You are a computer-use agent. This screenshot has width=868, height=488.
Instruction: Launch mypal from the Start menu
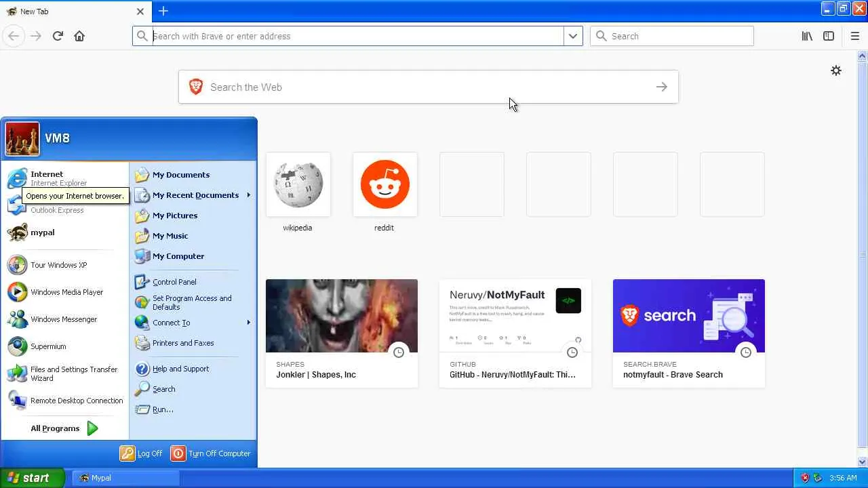click(x=66, y=232)
